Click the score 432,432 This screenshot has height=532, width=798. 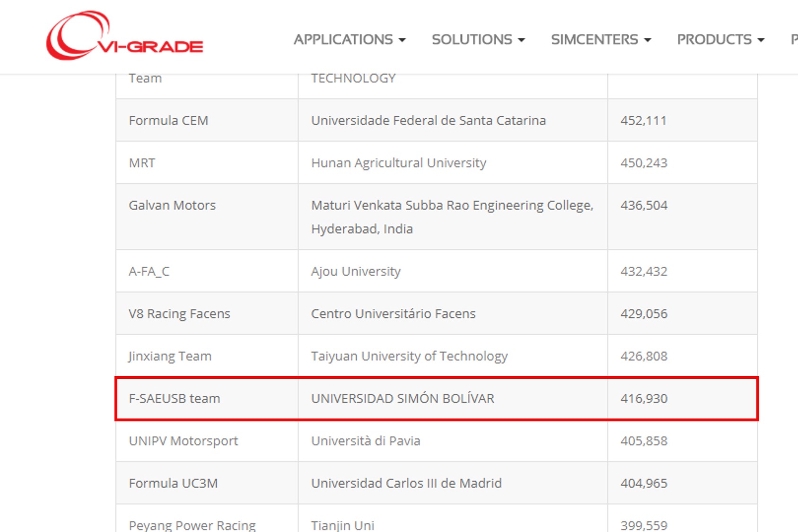pyautogui.click(x=644, y=271)
